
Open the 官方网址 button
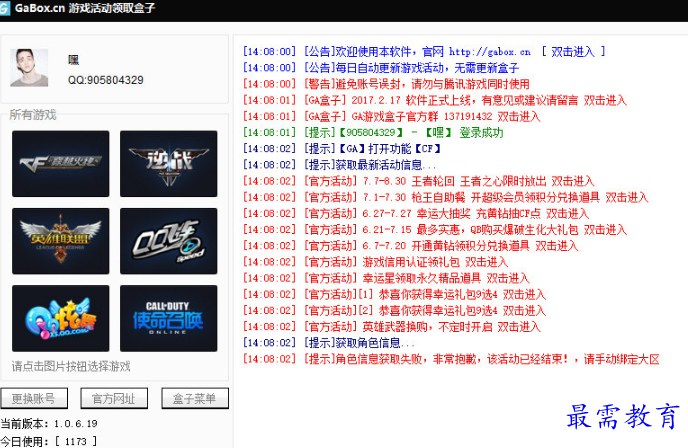tap(114, 398)
